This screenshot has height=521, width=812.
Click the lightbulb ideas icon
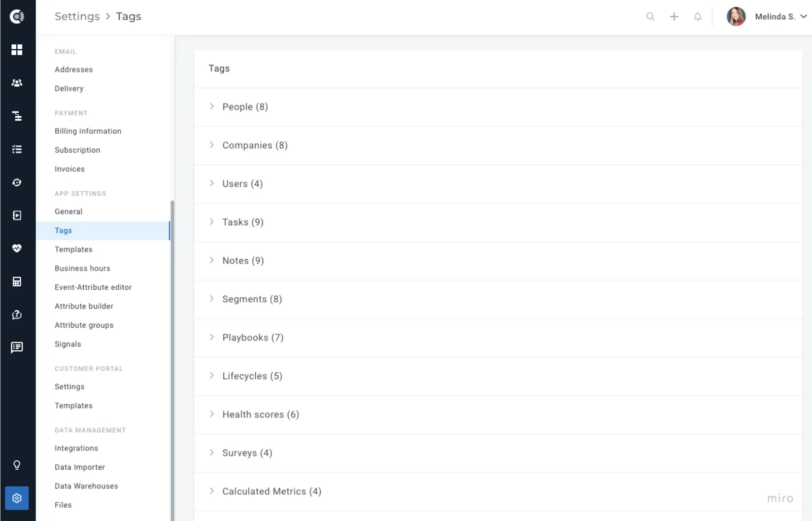[17, 465]
